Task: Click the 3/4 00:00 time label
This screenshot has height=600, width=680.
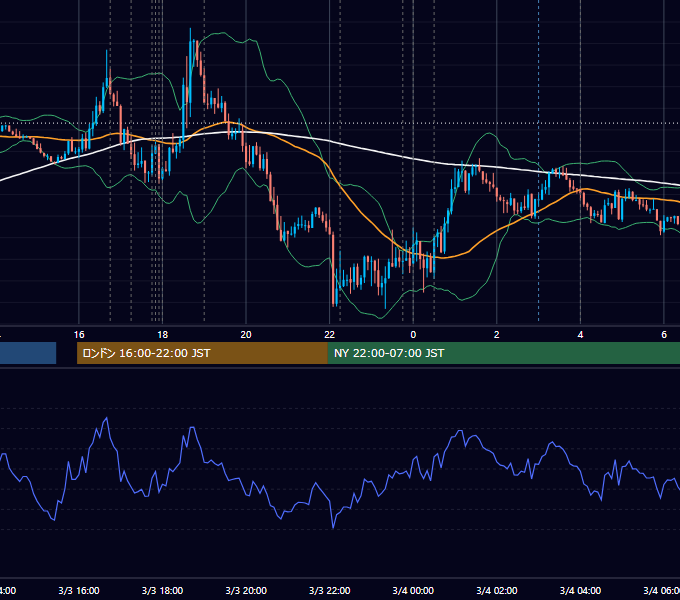Action: (x=413, y=590)
